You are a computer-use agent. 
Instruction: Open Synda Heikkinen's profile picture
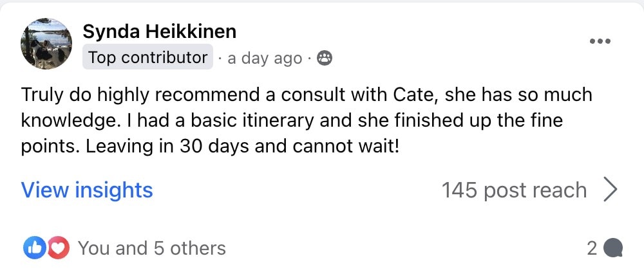pos(46,44)
